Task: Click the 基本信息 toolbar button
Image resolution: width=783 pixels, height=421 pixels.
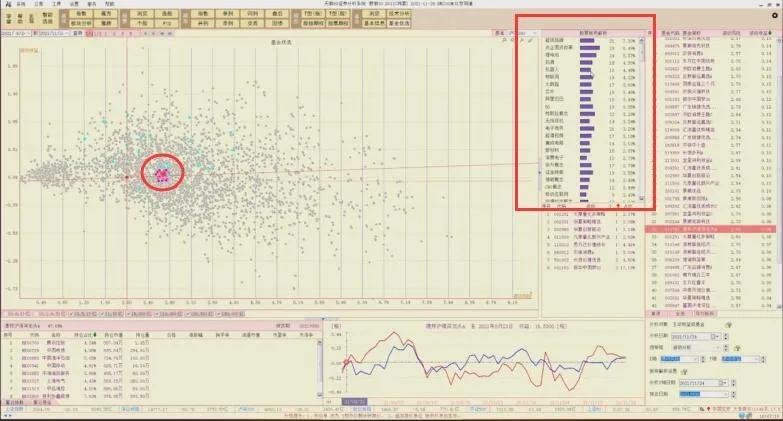Action: pos(374,23)
